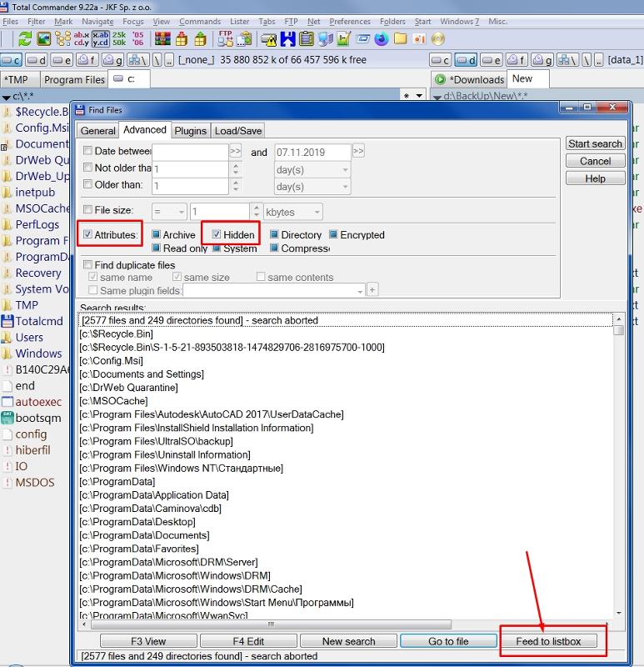Click the blue floppy Total Commander icon

tap(287, 39)
